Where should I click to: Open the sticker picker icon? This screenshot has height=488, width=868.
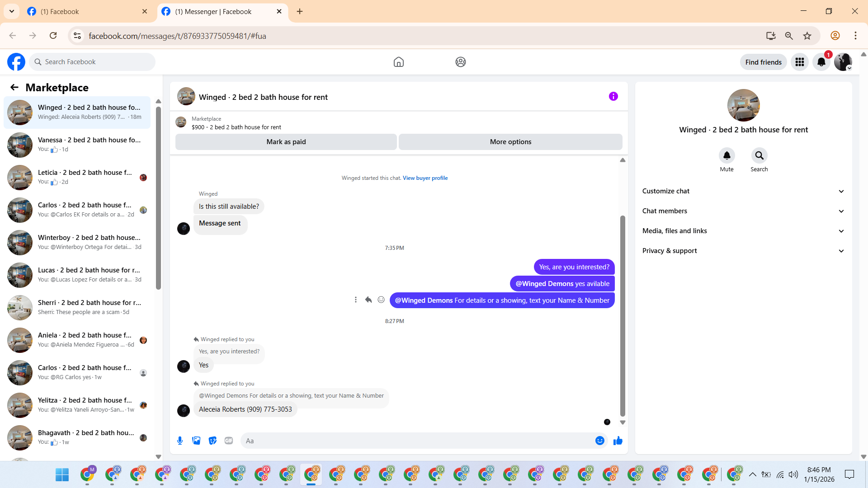pyautogui.click(x=212, y=441)
